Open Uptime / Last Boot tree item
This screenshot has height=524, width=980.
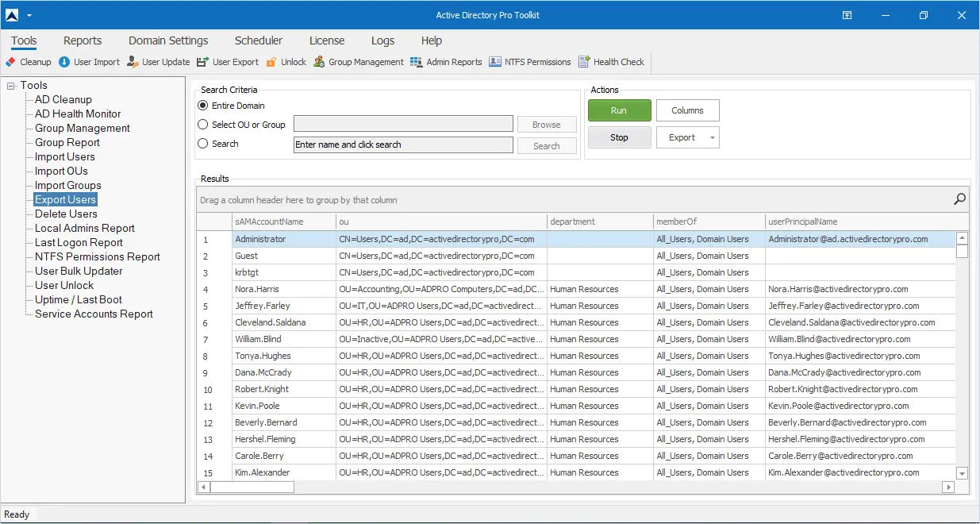pos(79,300)
